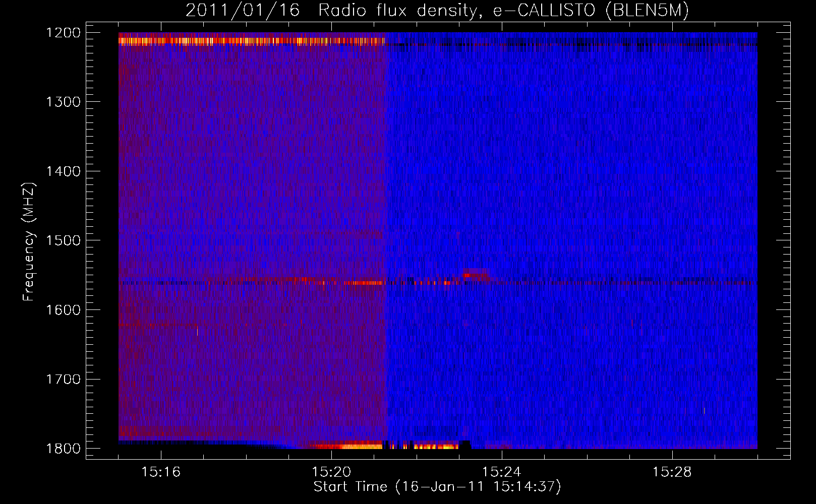Image resolution: width=816 pixels, height=504 pixels.
Task: Click the 15:20 time tick label
Action: (x=331, y=472)
